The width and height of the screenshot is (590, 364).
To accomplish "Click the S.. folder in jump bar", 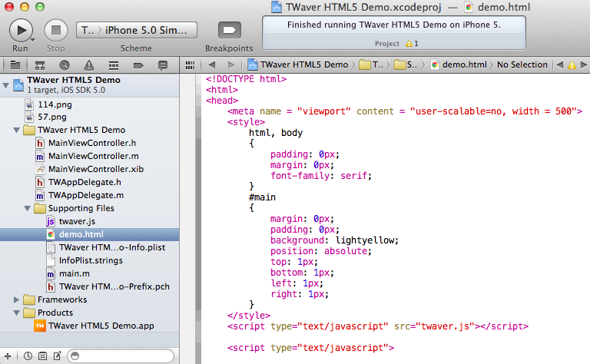I will pyautogui.click(x=406, y=65).
